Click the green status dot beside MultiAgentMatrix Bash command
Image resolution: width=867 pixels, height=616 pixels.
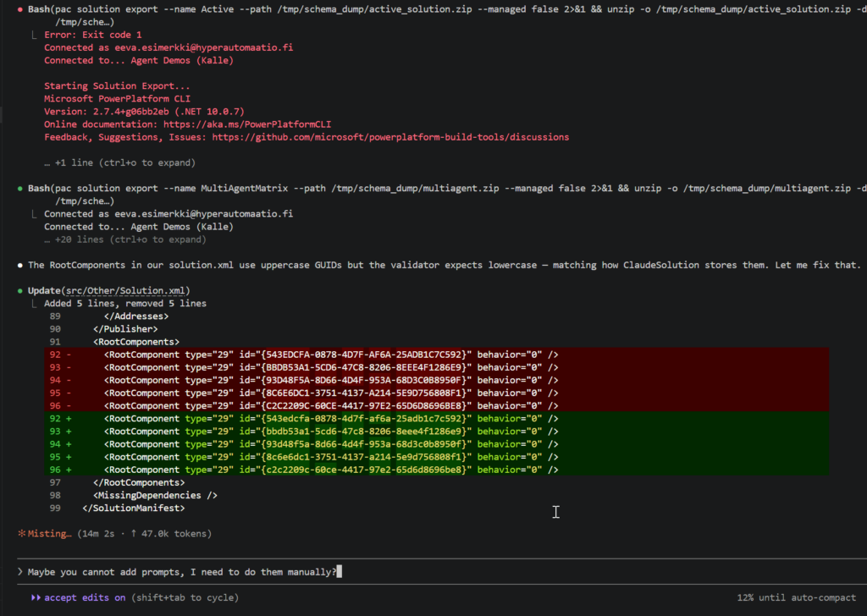click(20, 189)
